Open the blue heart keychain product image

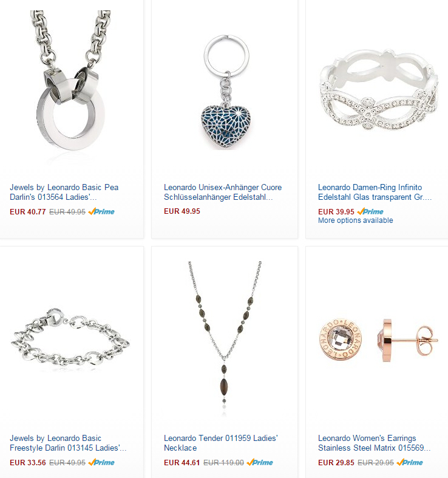226,92
